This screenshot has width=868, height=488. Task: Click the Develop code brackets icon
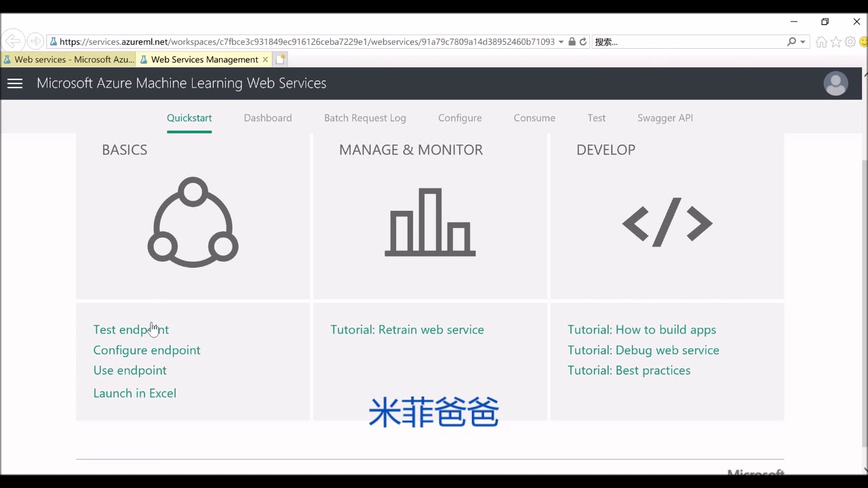(667, 222)
